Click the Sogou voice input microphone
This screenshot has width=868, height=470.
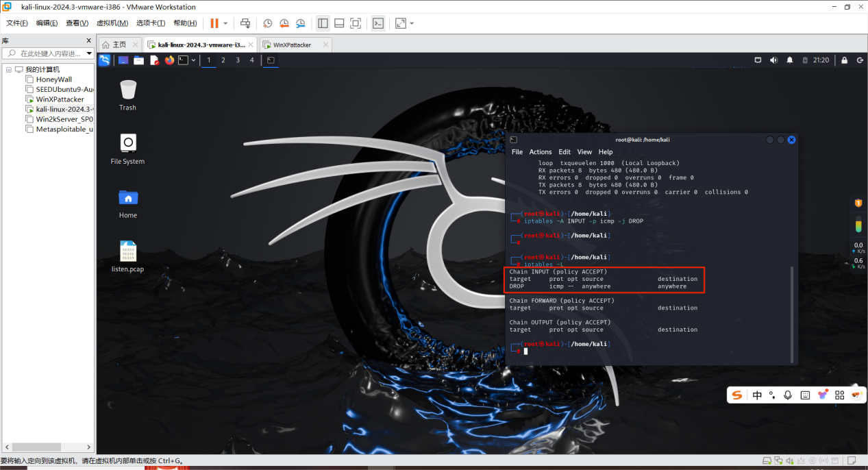(788, 395)
